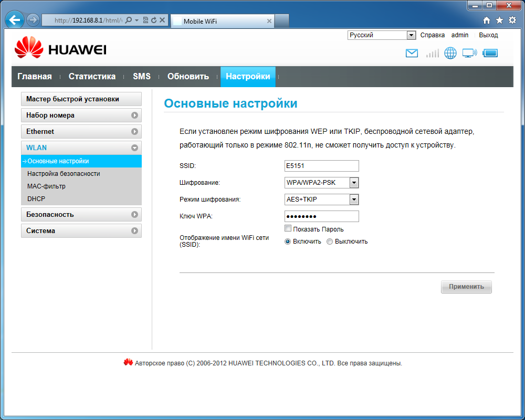Expand the Безопасность menu section
The image size is (525, 420).
(81, 214)
